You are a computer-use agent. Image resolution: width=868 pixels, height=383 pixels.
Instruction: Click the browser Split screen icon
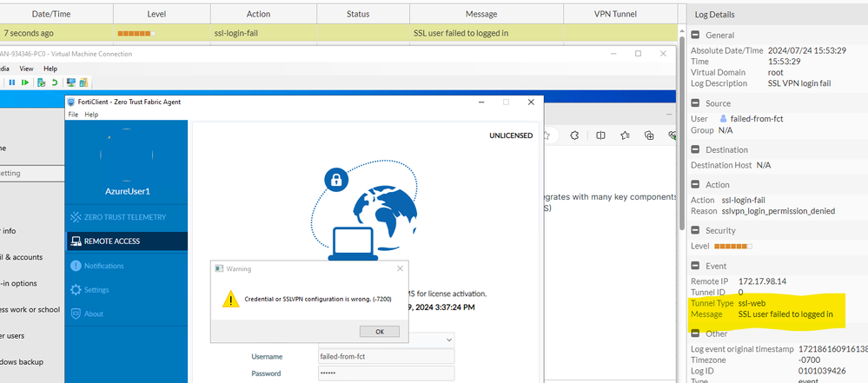point(600,135)
